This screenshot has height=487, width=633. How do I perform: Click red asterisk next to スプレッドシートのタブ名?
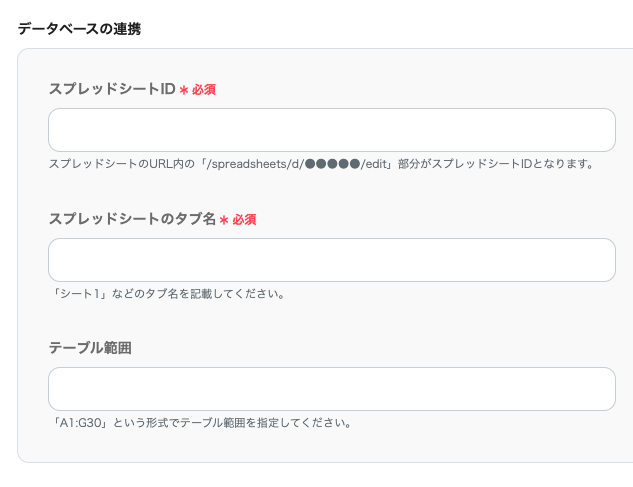click(224, 220)
